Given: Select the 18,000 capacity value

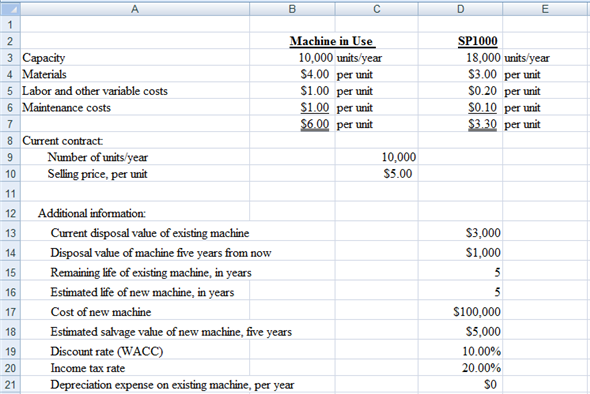Looking at the screenshot, I should (484, 58).
